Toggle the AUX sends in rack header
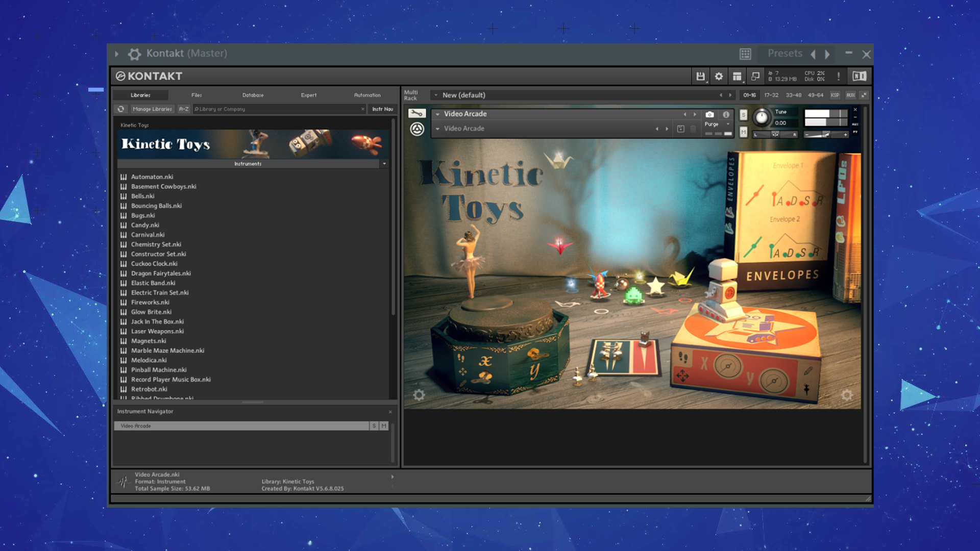Screen dimensions: 980x551 850,95
